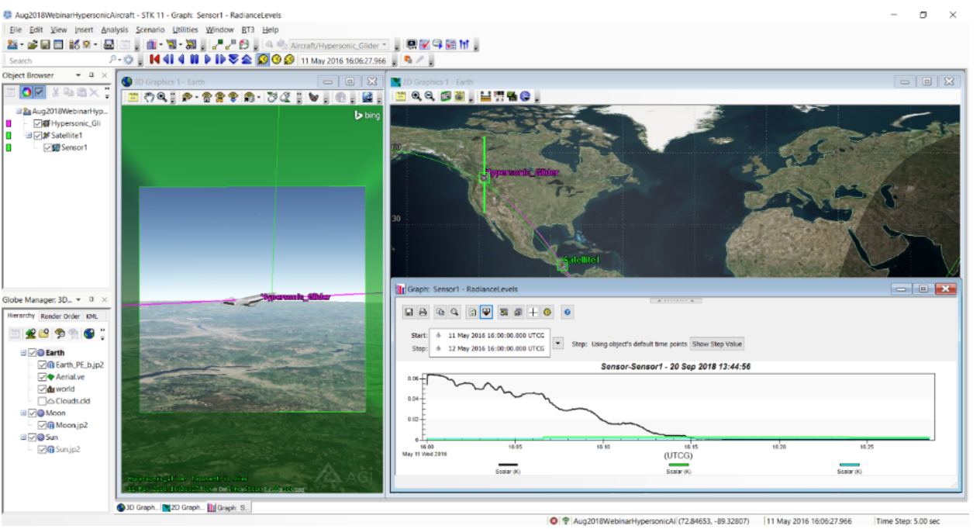Collapse the Moon tree node
The width and height of the screenshot is (980, 529).
pyautogui.click(x=22, y=413)
